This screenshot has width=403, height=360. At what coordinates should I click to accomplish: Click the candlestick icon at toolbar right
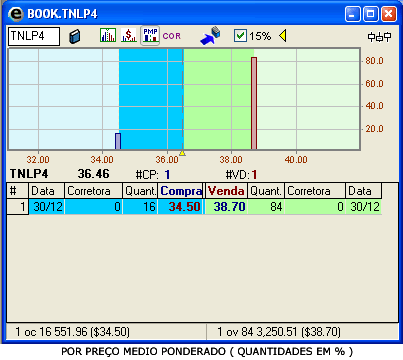(x=379, y=37)
